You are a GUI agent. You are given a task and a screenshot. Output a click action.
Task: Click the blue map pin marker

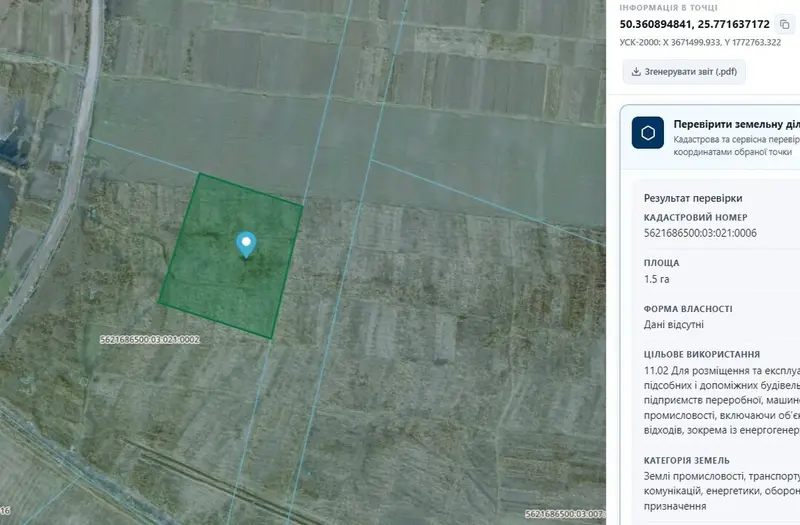click(246, 245)
